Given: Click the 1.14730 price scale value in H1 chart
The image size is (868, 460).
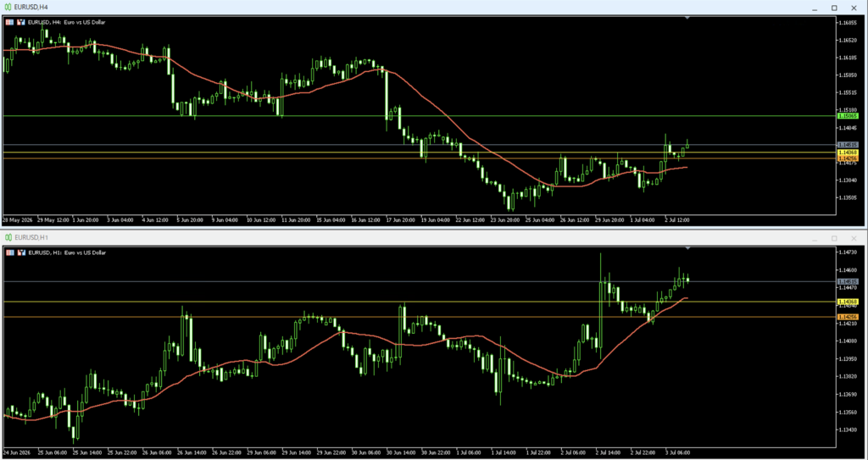Looking at the screenshot, I should (848, 252).
